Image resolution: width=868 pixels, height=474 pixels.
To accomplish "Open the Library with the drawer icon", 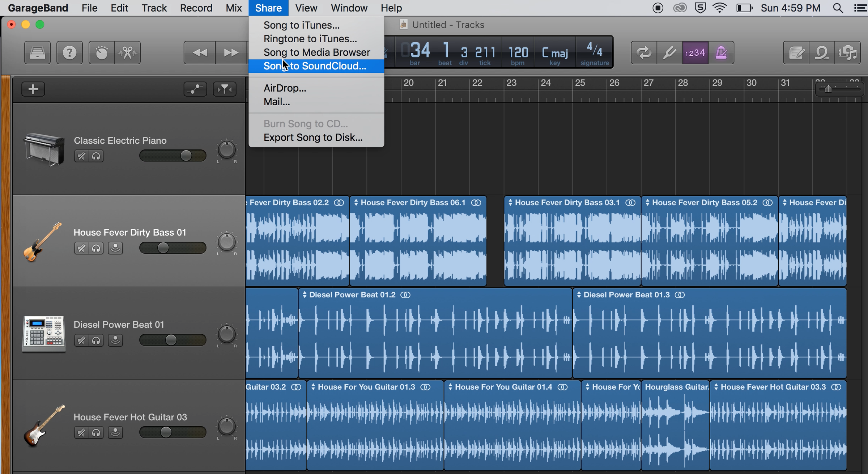I will [x=37, y=52].
